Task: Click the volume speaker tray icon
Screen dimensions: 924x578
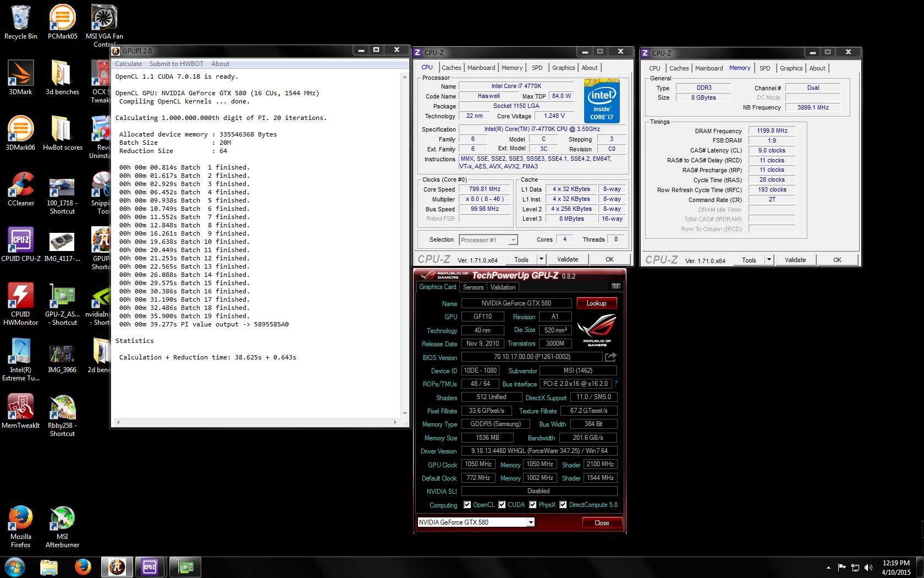Action: pos(868,568)
